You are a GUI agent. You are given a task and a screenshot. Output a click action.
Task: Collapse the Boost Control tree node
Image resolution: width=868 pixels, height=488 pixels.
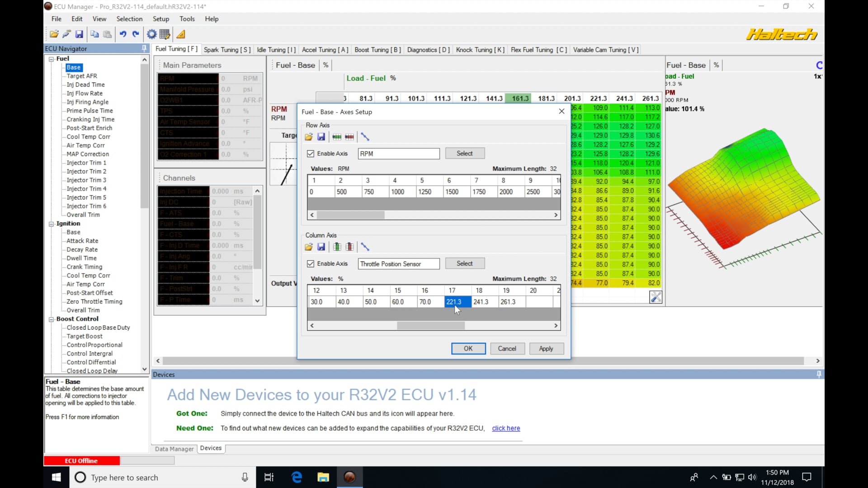[x=52, y=319]
